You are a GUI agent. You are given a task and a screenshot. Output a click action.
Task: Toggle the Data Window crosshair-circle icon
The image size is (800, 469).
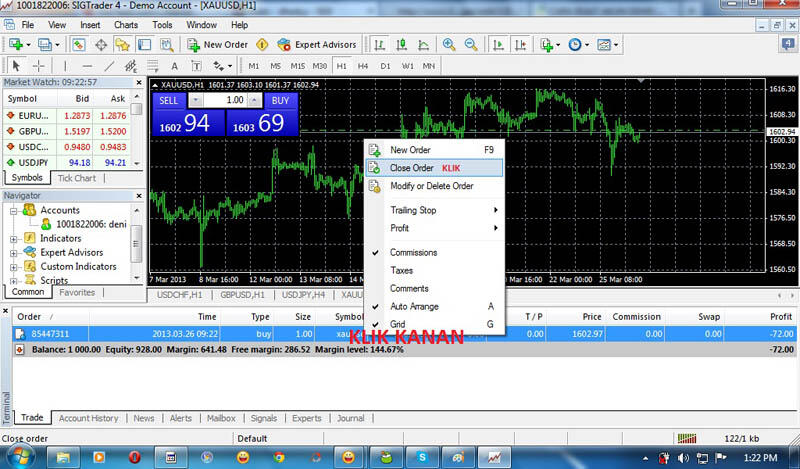pos(101,45)
